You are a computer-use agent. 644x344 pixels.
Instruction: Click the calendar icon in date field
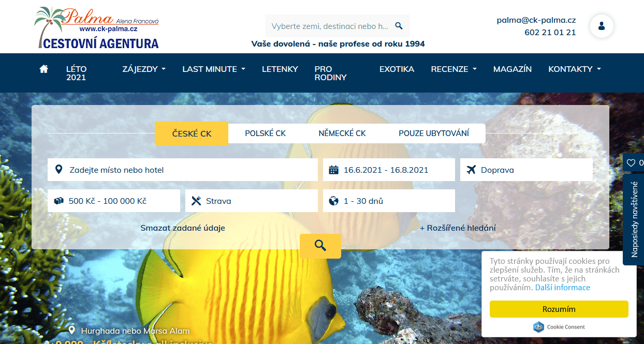click(334, 170)
